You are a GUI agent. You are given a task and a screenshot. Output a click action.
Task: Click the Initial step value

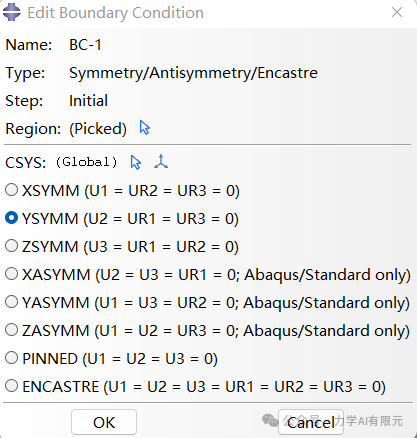pyautogui.click(x=88, y=101)
